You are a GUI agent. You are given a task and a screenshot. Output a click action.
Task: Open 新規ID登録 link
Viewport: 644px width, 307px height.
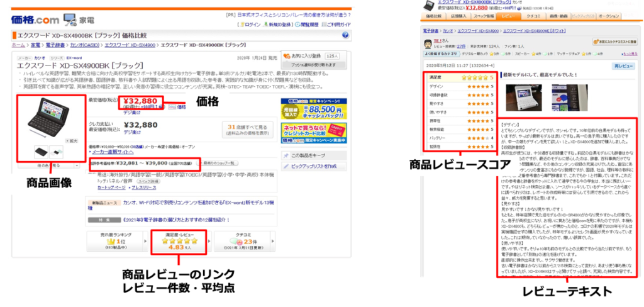(277, 25)
